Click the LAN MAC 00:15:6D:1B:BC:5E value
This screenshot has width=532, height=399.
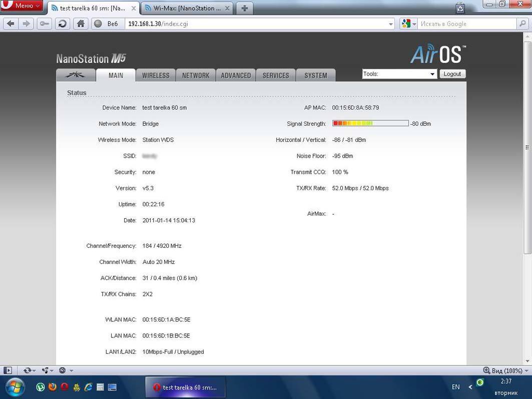[166, 335]
